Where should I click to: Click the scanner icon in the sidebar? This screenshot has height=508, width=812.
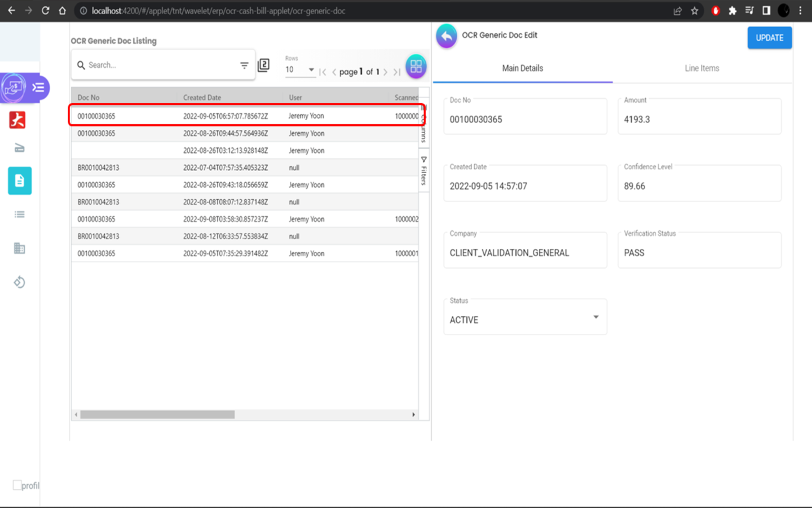pos(19,148)
